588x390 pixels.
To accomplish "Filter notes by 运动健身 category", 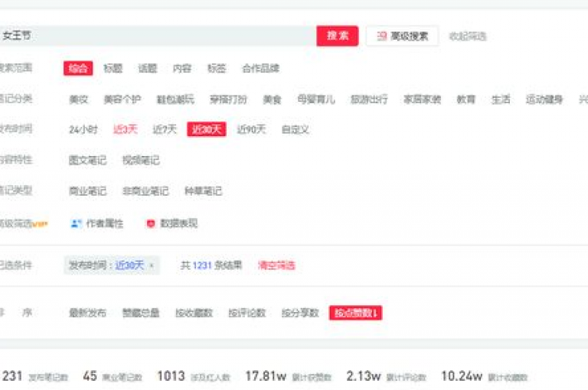I will pos(544,99).
